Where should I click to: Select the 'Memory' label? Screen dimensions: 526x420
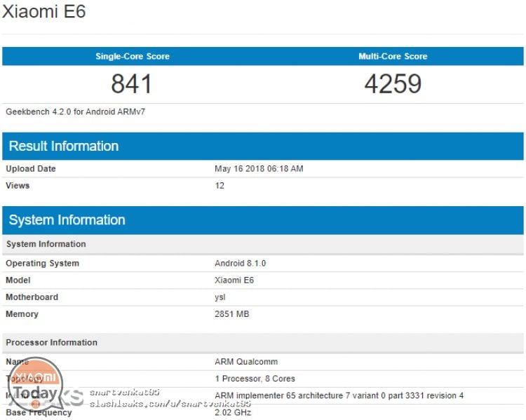[x=22, y=314]
